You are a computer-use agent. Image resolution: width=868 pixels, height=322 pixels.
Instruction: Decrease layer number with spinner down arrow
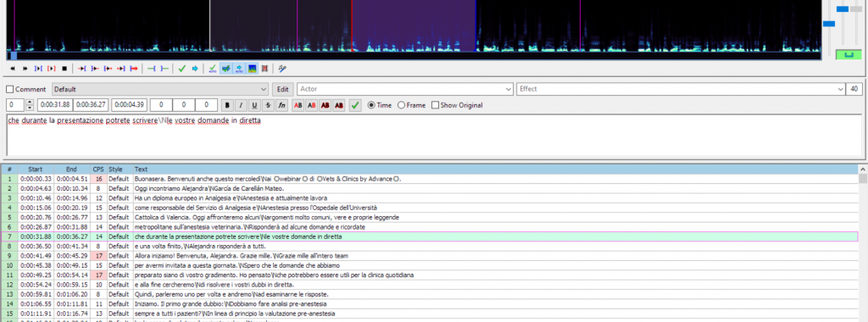30,108
